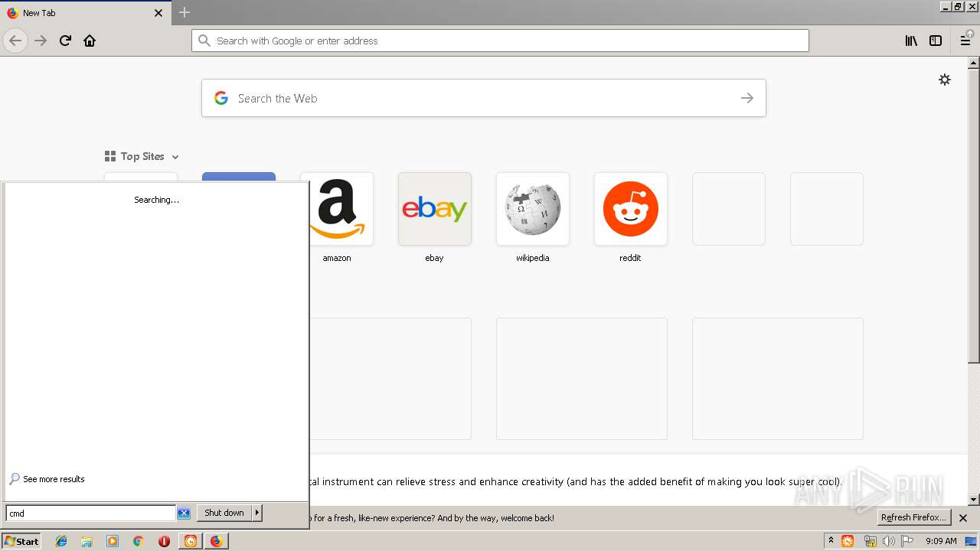Click the Shut down button
The height and width of the screenshot is (551, 980).
pyautogui.click(x=224, y=513)
